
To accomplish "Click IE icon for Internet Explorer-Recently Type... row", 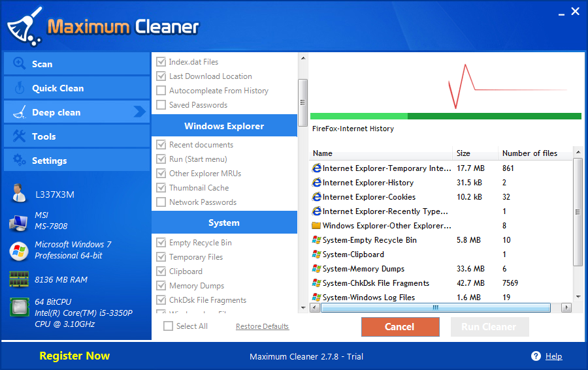I will 316,211.
